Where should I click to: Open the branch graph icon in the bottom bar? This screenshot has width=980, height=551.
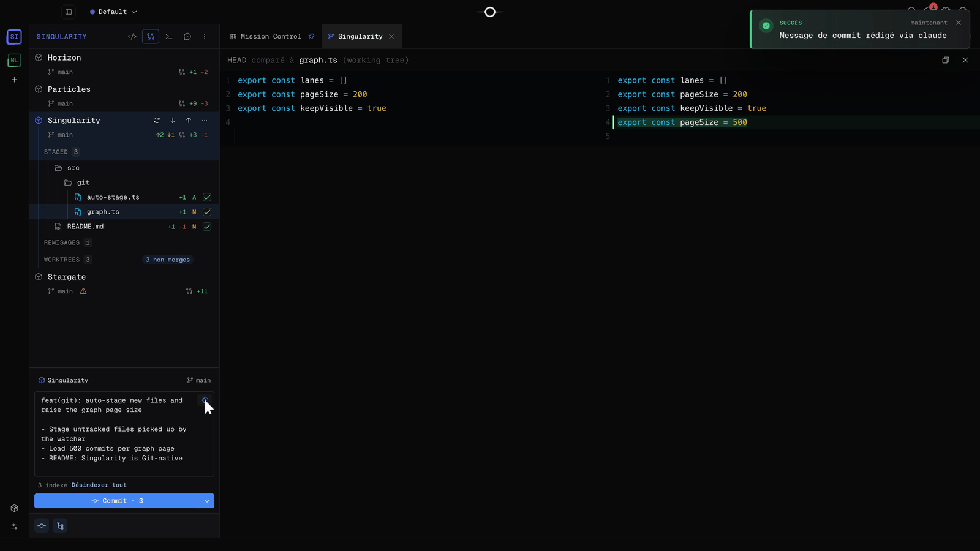60,526
